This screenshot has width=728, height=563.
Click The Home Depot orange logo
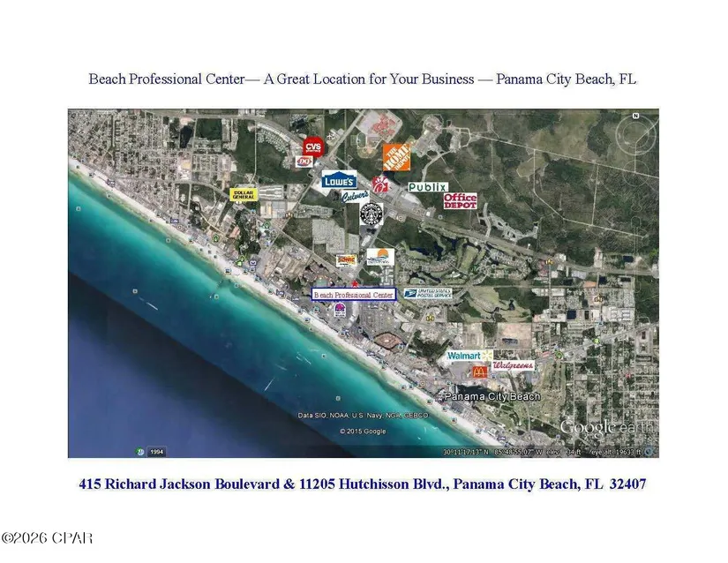tap(396, 157)
